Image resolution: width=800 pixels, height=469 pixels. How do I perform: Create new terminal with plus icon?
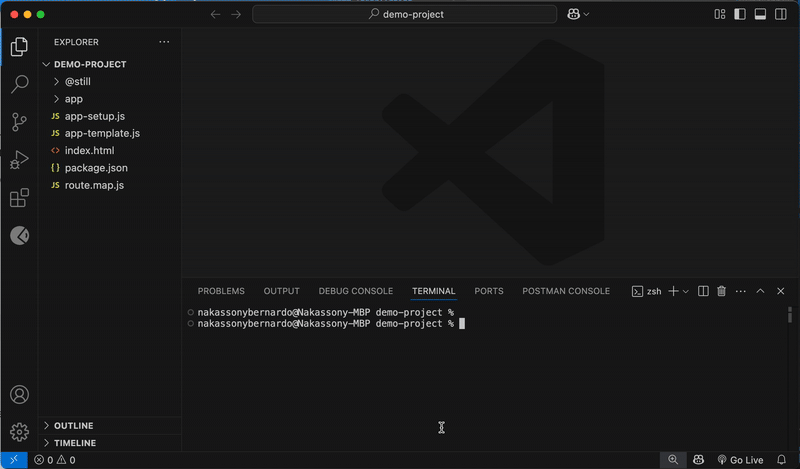[x=673, y=291]
